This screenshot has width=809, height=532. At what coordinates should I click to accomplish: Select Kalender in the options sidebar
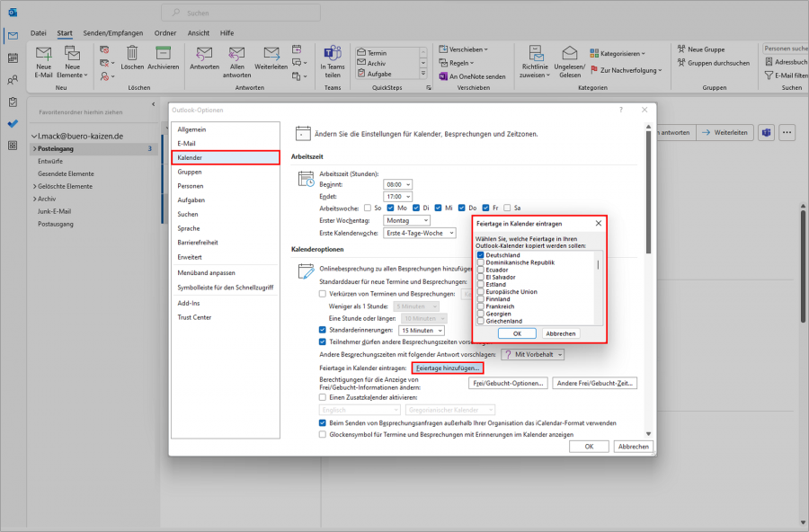tap(194, 156)
